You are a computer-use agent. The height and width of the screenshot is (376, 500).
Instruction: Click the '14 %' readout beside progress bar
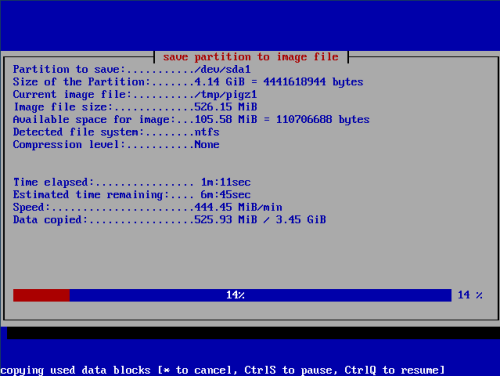(470, 295)
